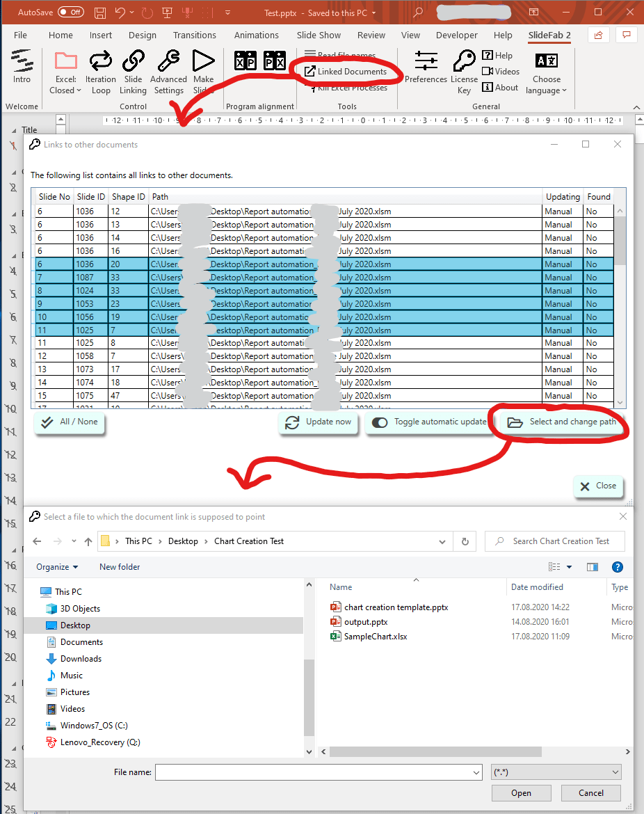Open the (*.*) file type dropdown
The height and width of the screenshot is (814, 644).
pos(556,772)
